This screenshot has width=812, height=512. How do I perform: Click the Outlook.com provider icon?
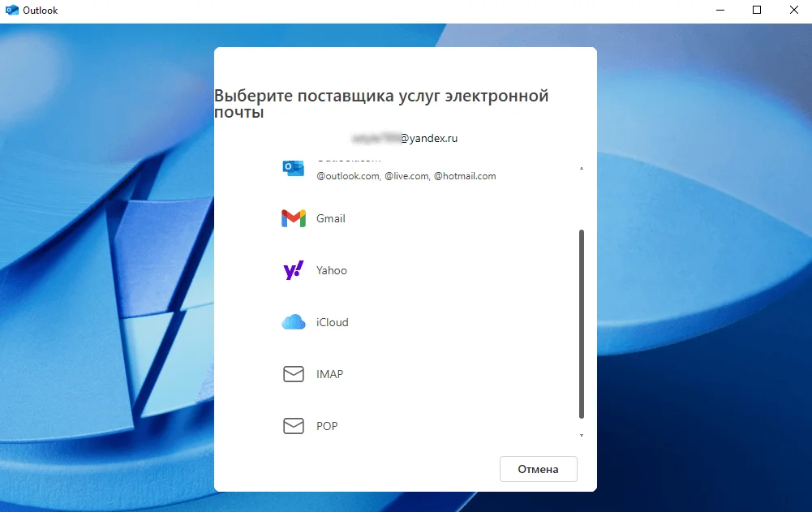tap(294, 168)
